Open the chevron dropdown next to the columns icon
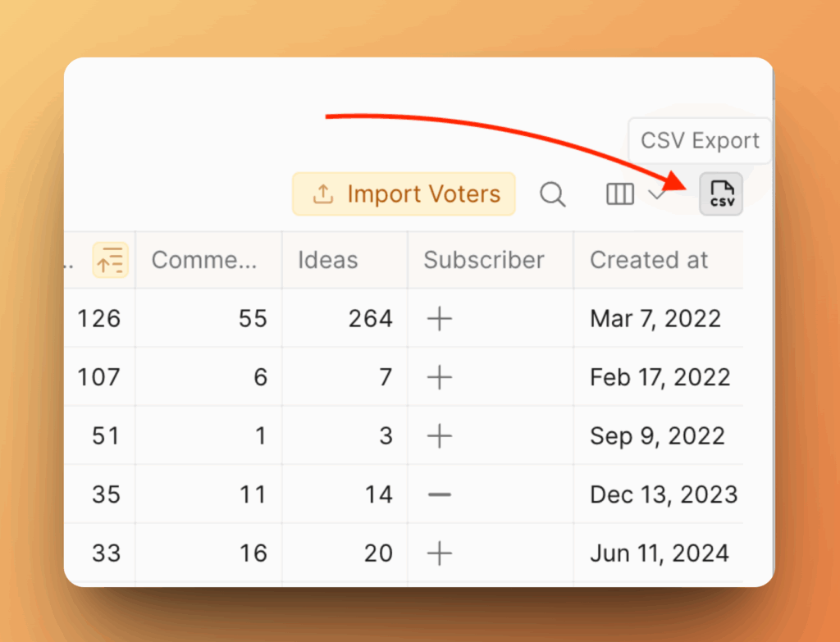The height and width of the screenshot is (642, 840). point(656,194)
